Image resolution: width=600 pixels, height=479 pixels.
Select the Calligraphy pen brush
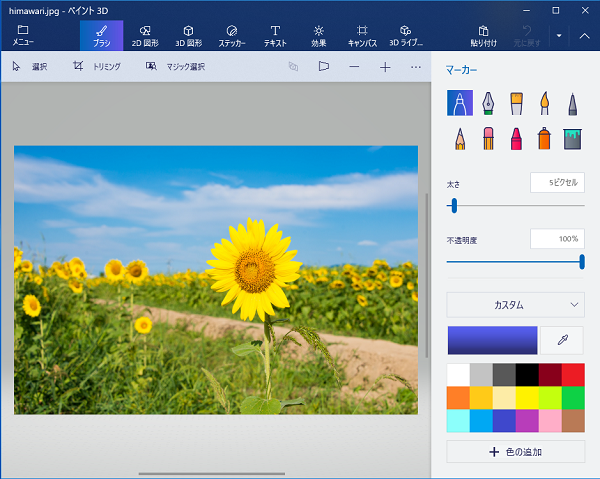488,104
